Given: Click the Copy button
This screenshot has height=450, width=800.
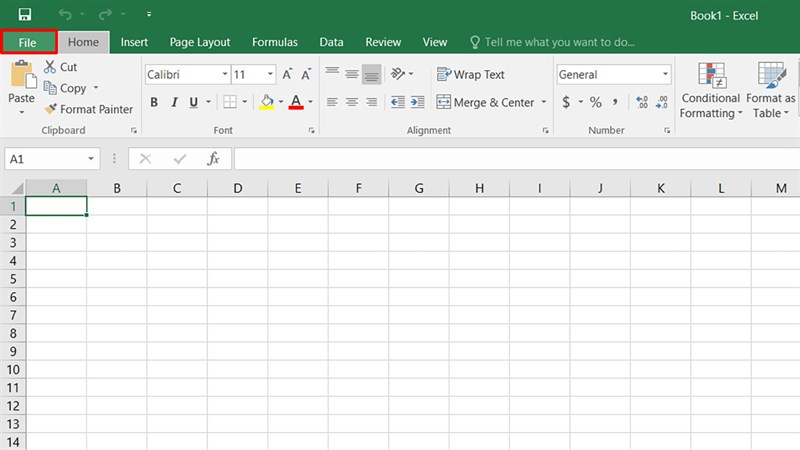Looking at the screenshot, I should point(65,88).
